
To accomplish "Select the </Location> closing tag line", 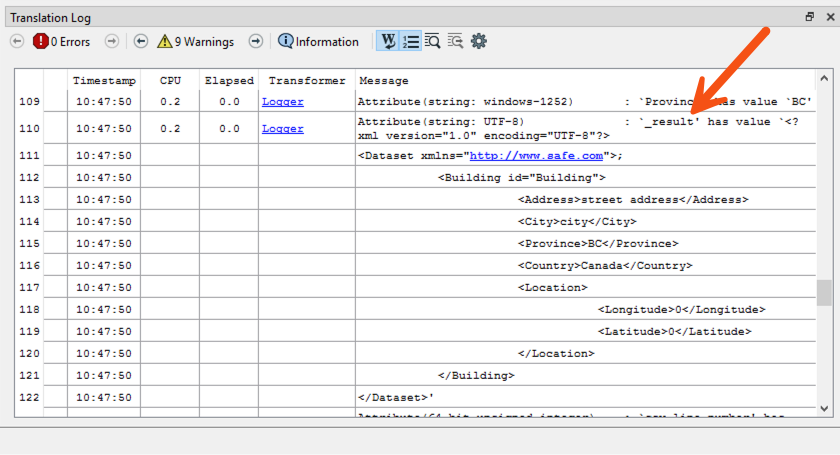I will click(556, 353).
